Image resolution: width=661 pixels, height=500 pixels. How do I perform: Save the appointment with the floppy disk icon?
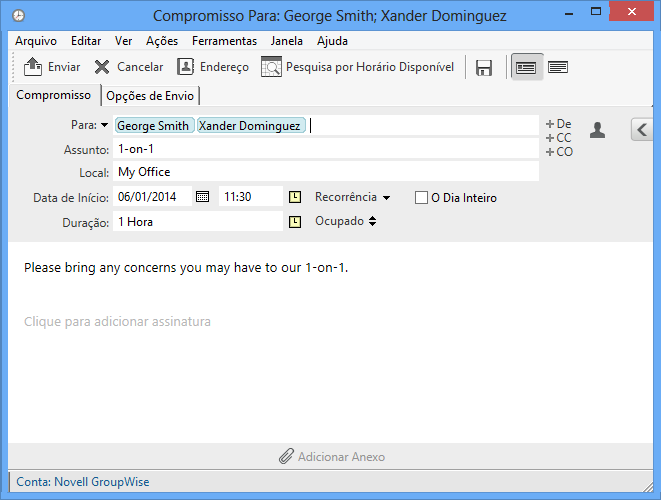click(484, 67)
